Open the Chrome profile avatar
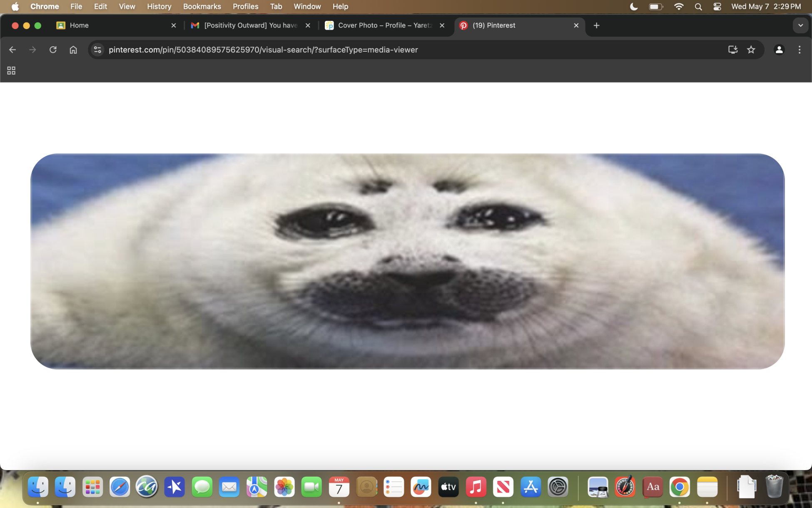 (779, 50)
